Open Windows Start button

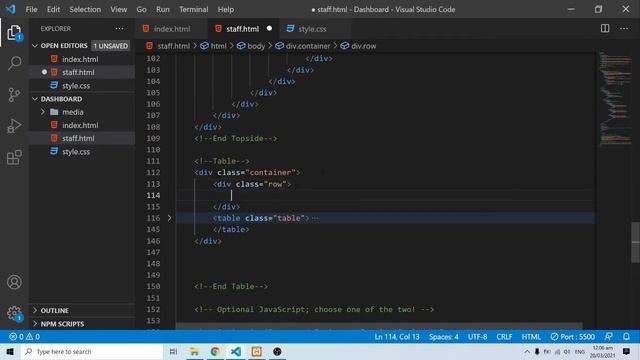tap(10, 351)
